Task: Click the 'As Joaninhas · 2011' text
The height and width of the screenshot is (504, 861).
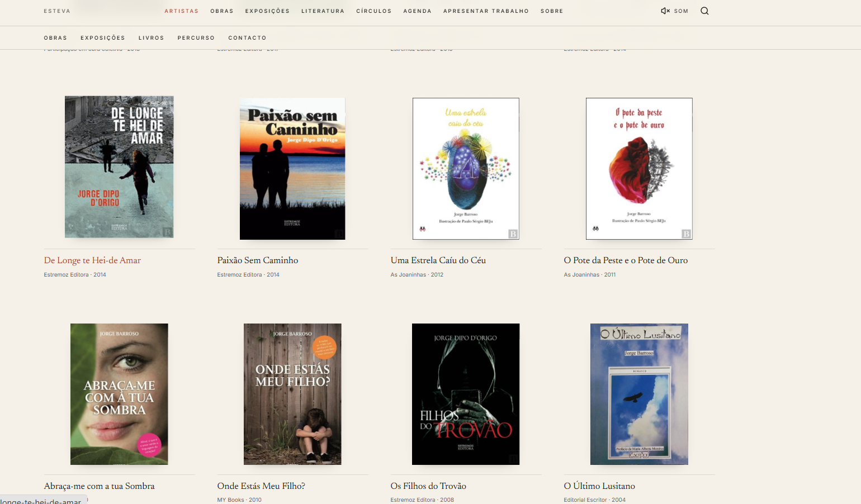Action: coord(590,275)
